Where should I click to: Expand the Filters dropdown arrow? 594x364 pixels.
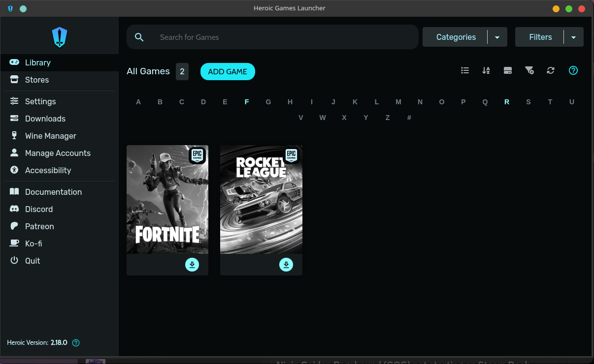pyautogui.click(x=574, y=37)
